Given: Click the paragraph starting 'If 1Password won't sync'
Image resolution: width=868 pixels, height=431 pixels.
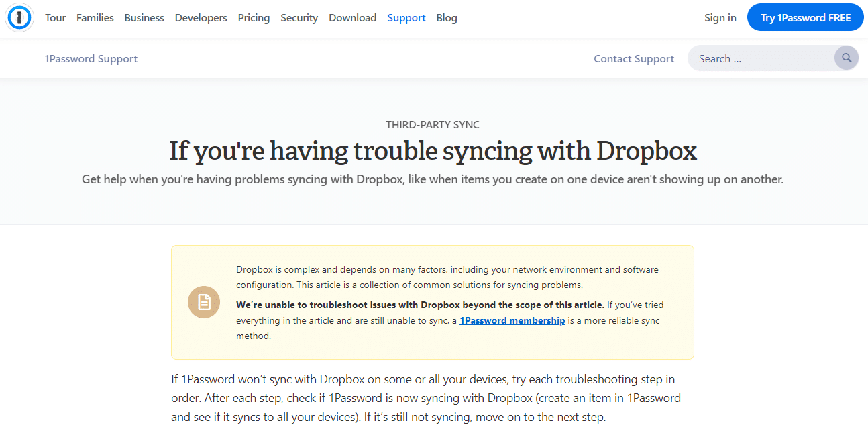Looking at the screenshot, I should click(x=426, y=398).
